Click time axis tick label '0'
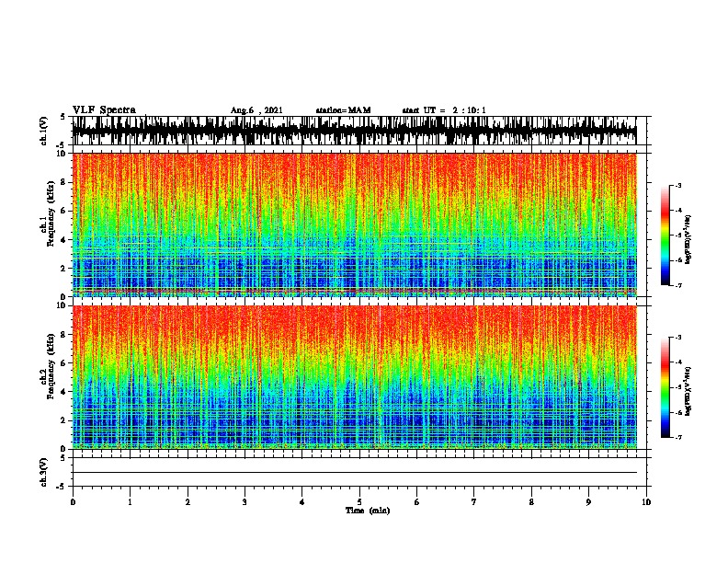Image resolution: width=728 pixels, height=563 pixels. point(73,502)
